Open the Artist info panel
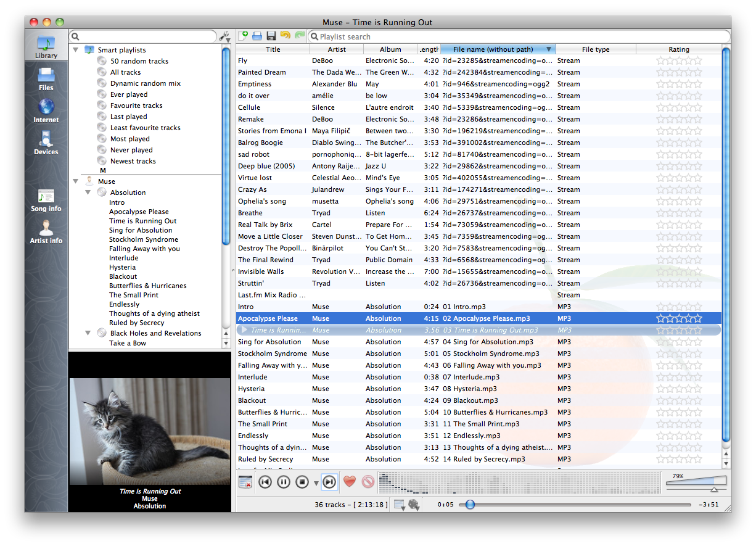The image size is (756, 546). tap(46, 233)
